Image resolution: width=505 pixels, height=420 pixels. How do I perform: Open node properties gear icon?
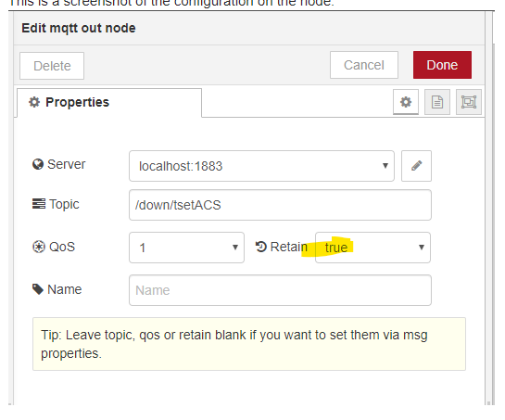point(406,102)
